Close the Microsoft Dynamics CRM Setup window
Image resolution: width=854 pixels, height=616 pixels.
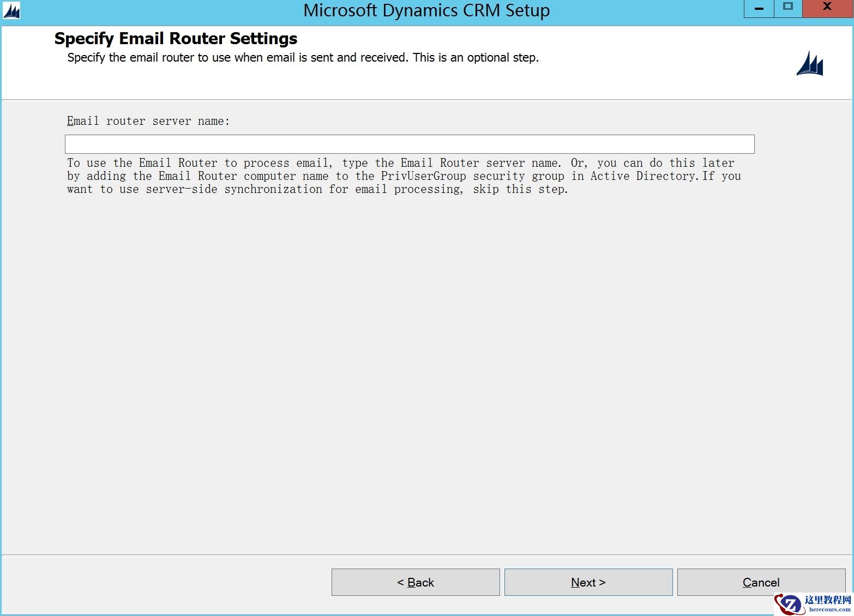[827, 8]
